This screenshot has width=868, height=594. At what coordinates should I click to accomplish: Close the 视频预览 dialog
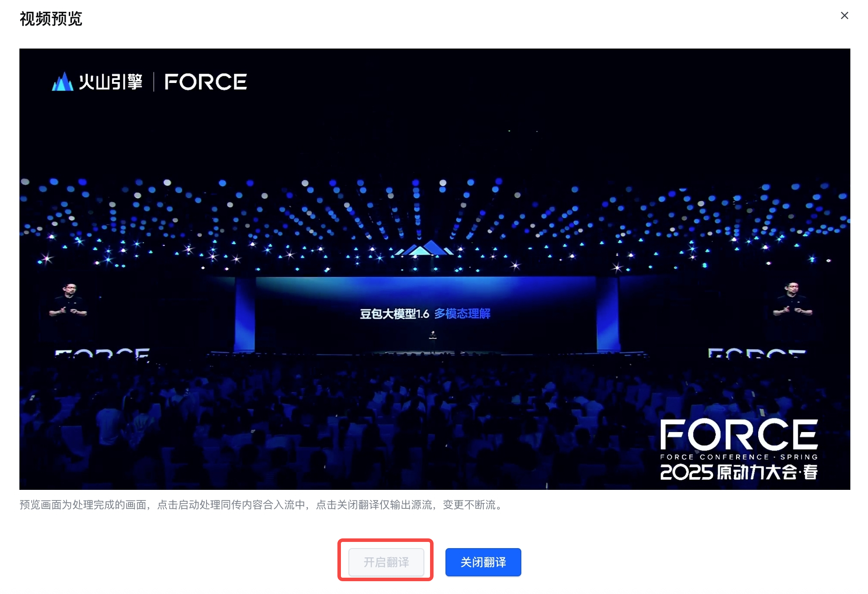pos(844,16)
